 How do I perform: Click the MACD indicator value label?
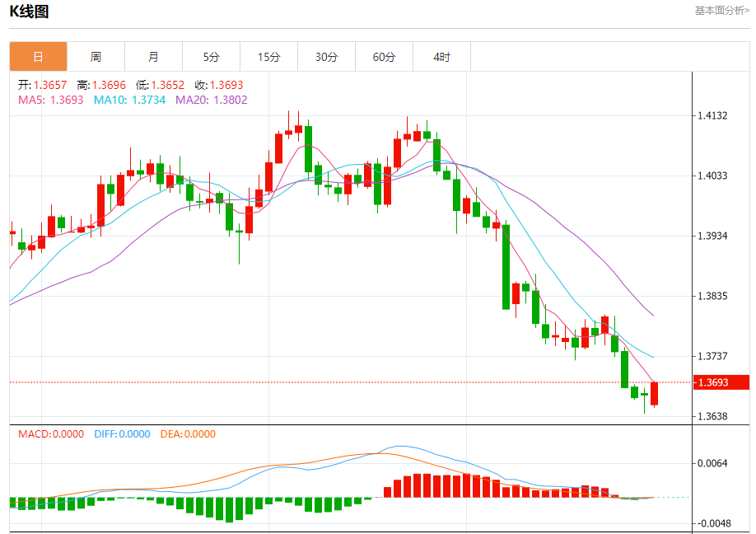tap(51, 434)
